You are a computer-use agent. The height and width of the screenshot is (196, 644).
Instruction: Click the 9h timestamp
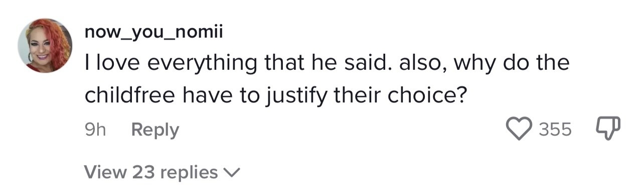coord(95,130)
